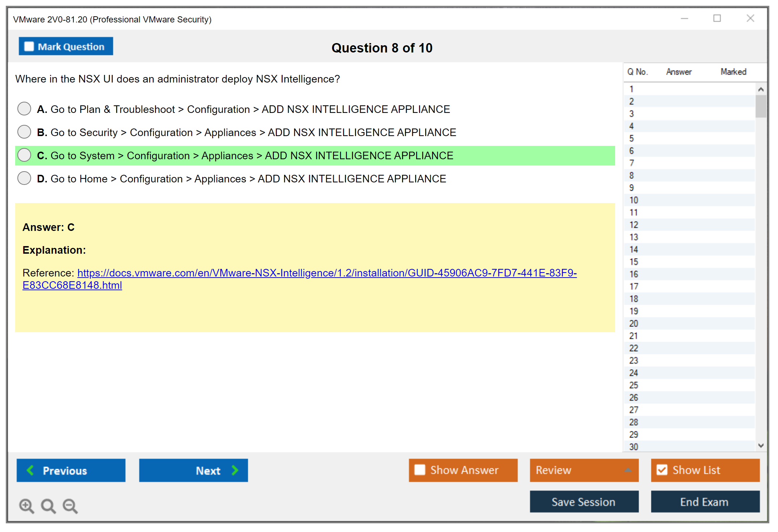The width and height of the screenshot is (778, 532).
Task: Tick the Mark Question checkbox
Action: [x=29, y=47]
